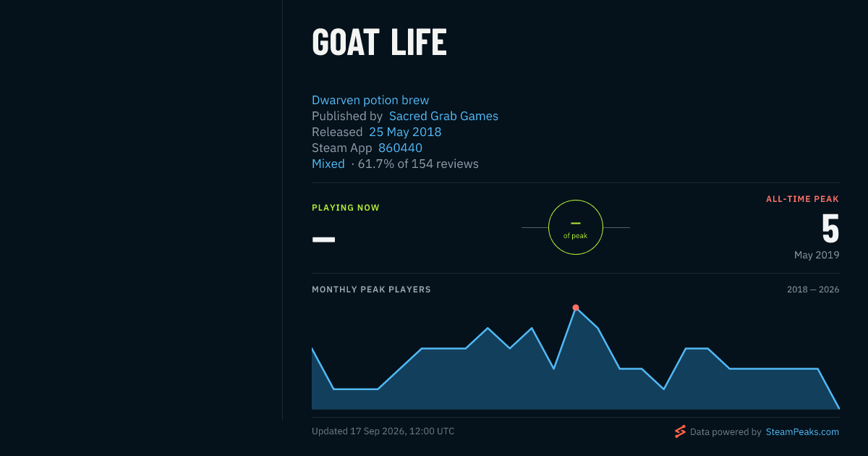Open publisher Sacred Grab Games
The width and height of the screenshot is (868, 456).
(443, 116)
